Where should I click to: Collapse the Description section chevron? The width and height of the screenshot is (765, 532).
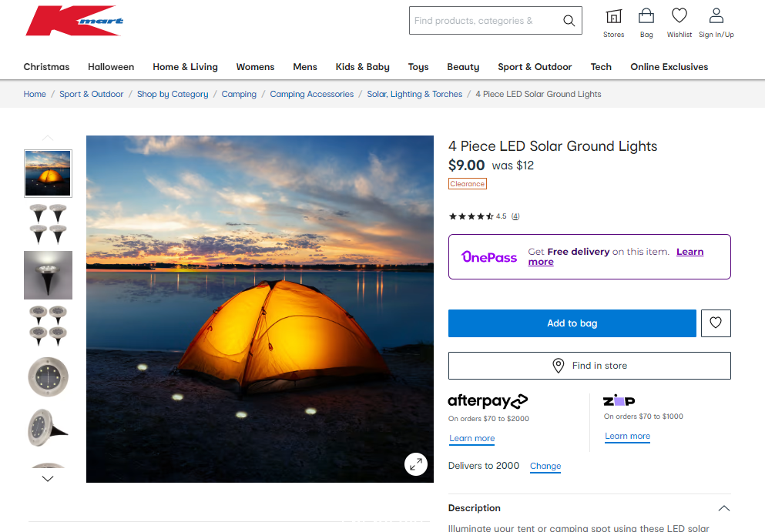click(x=724, y=508)
